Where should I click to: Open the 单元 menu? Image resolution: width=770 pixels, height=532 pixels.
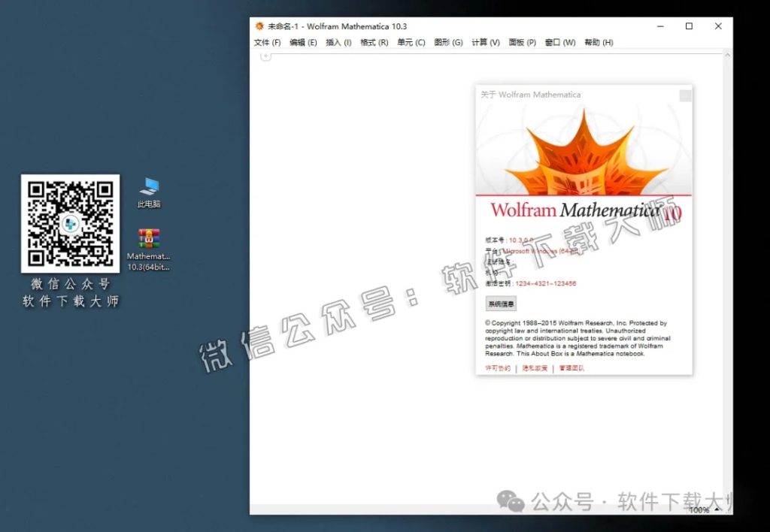pos(411,42)
